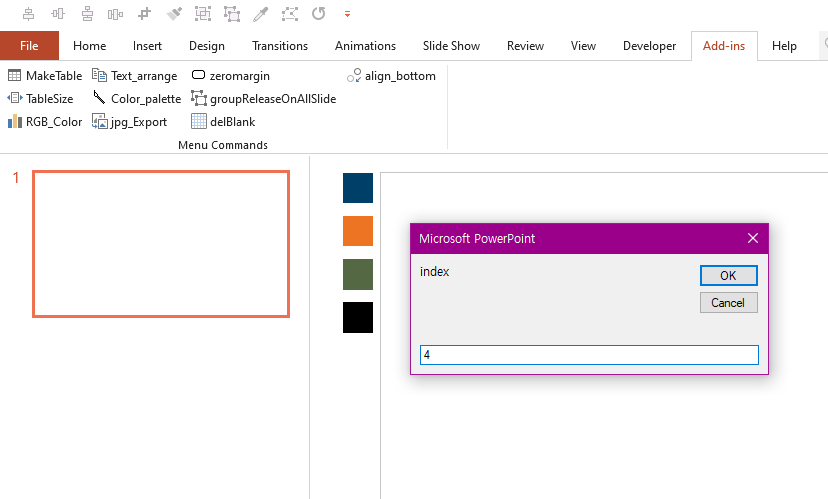The width and height of the screenshot is (828, 499).
Task: Click the orange color square
Action: tap(358, 231)
